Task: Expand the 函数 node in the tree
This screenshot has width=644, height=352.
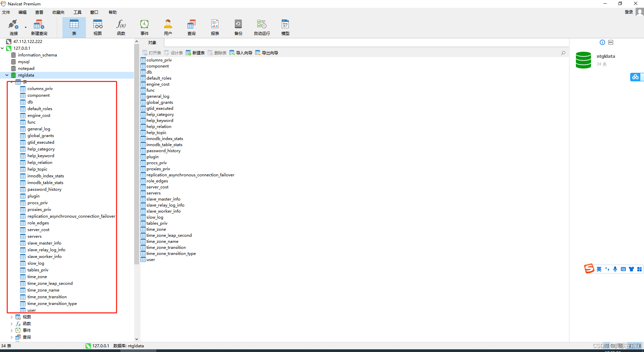Action: (12, 324)
